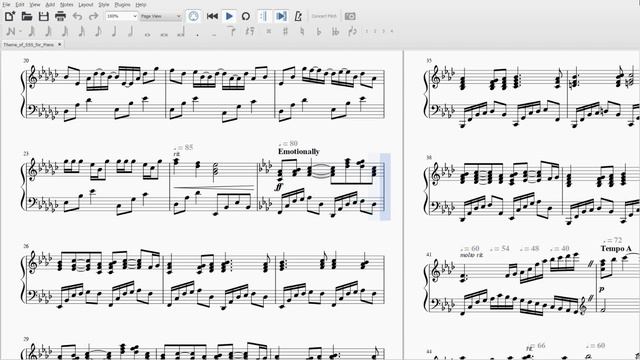
Task: Apply flat accidental
Action: (319, 31)
